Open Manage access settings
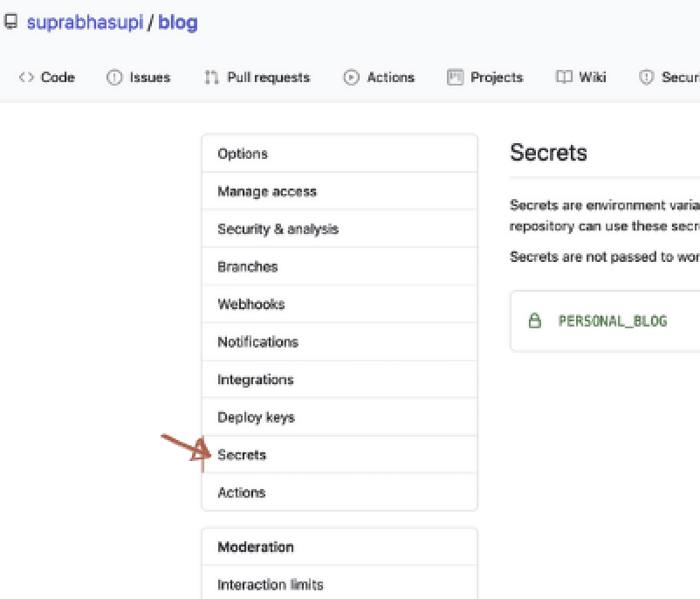Image resolution: width=700 pixels, height=599 pixels. pyautogui.click(x=340, y=191)
